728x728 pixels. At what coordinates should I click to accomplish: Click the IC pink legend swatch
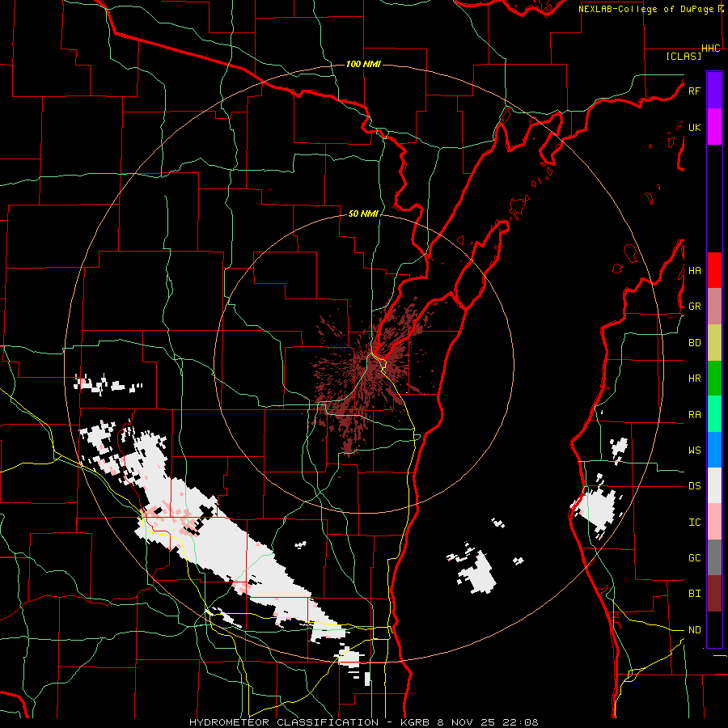714,522
